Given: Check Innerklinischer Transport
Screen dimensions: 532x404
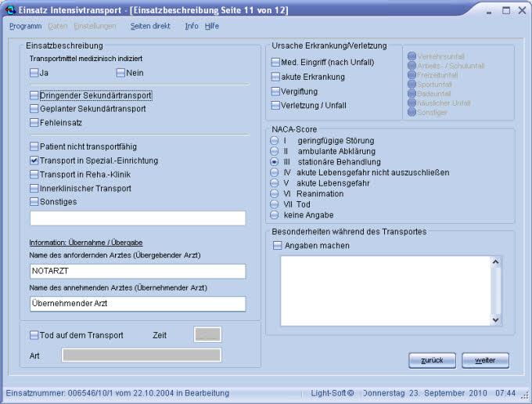Looking at the screenshot, I should pyautogui.click(x=34, y=188).
